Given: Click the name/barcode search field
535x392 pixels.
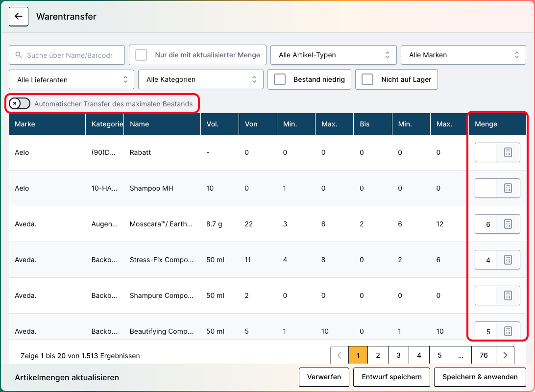Looking at the screenshot, I should (69, 55).
